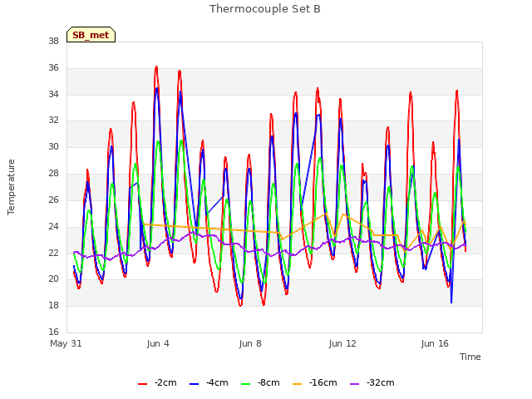The height and width of the screenshot is (399, 532).
Task: Click the 36 y-axis tick label
Action: 53,67
